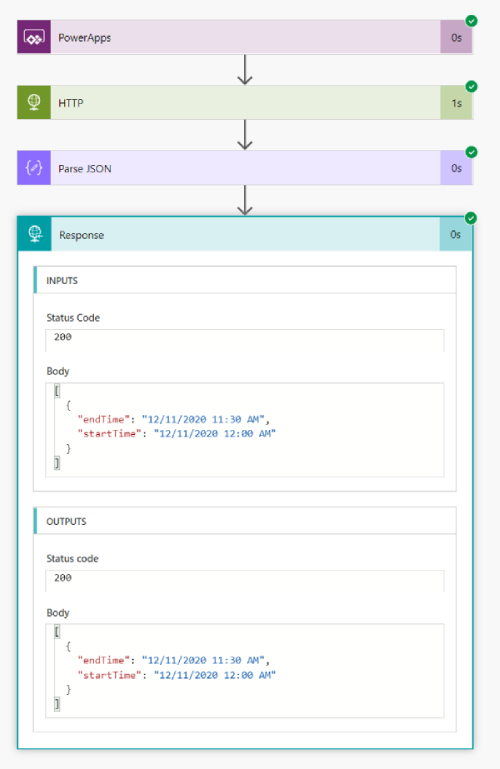
Task: Click the Parse JSON 0s duration badge
Action: pyautogui.click(x=456, y=168)
